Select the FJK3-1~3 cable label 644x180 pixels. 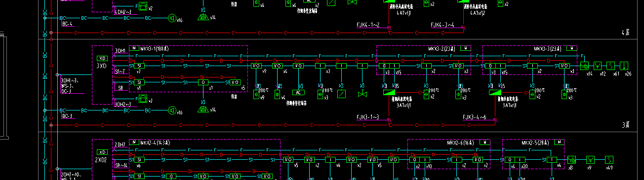click(367, 117)
